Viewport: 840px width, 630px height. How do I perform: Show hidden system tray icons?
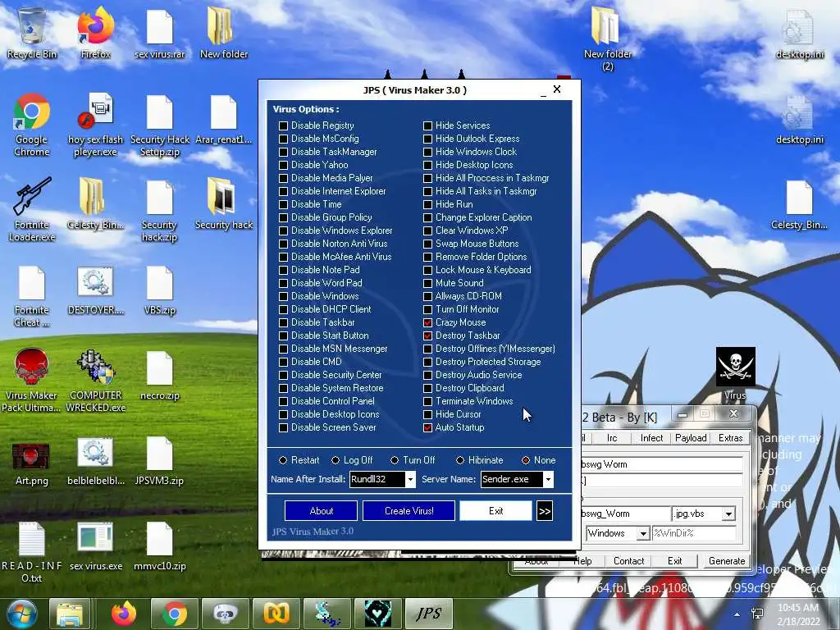(737, 614)
